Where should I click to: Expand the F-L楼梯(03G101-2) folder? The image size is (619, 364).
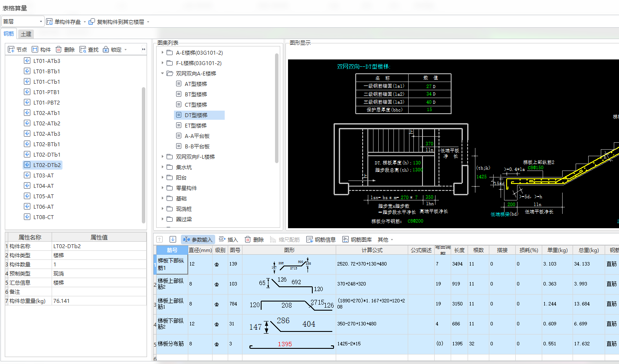162,63
